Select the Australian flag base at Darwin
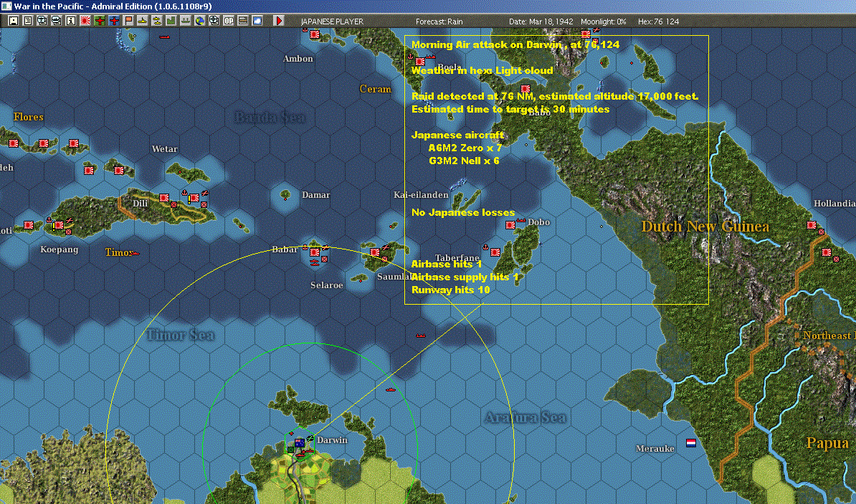The width and height of the screenshot is (856, 504). [x=299, y=443]
